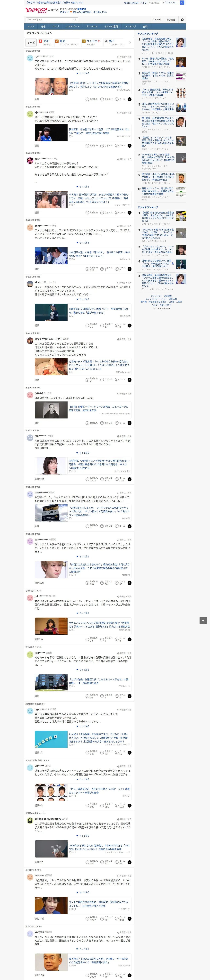Click the keyword search magnifier icon

75,20
